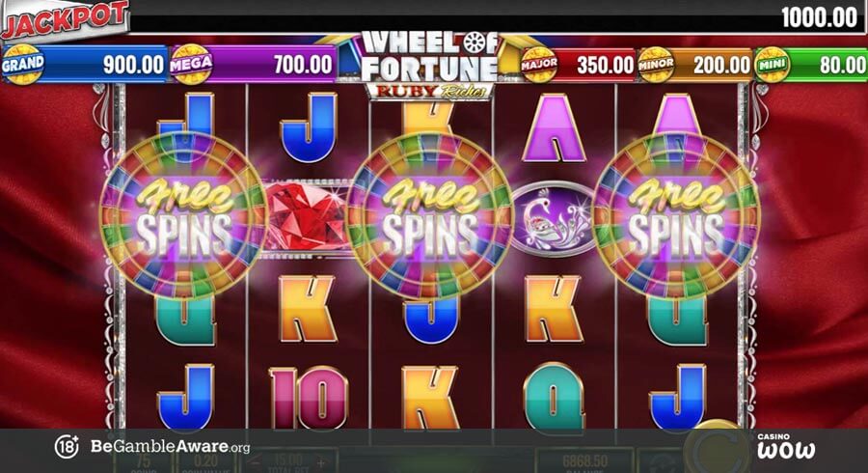Tap the Free Spins wheel on first reel

[183, 216]
